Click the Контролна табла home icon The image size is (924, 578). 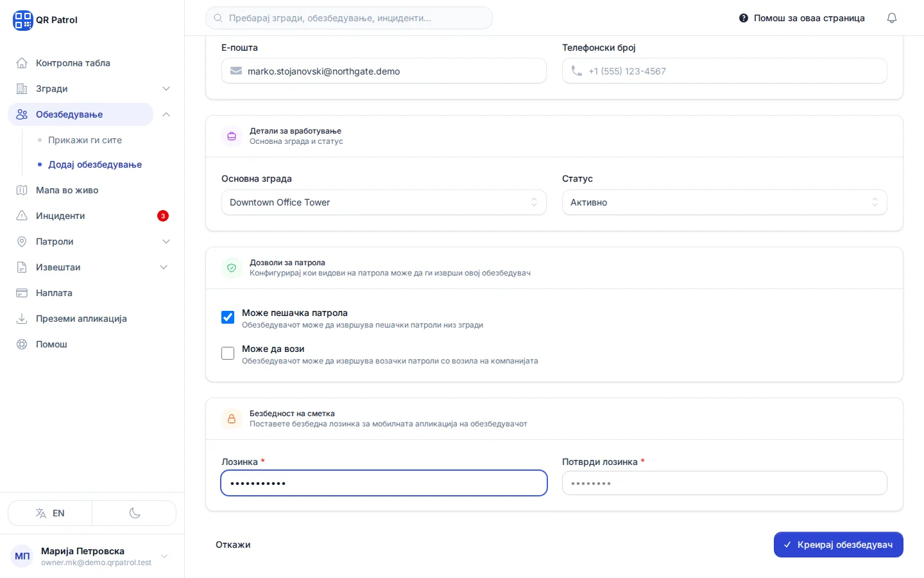tap(22, 63)
